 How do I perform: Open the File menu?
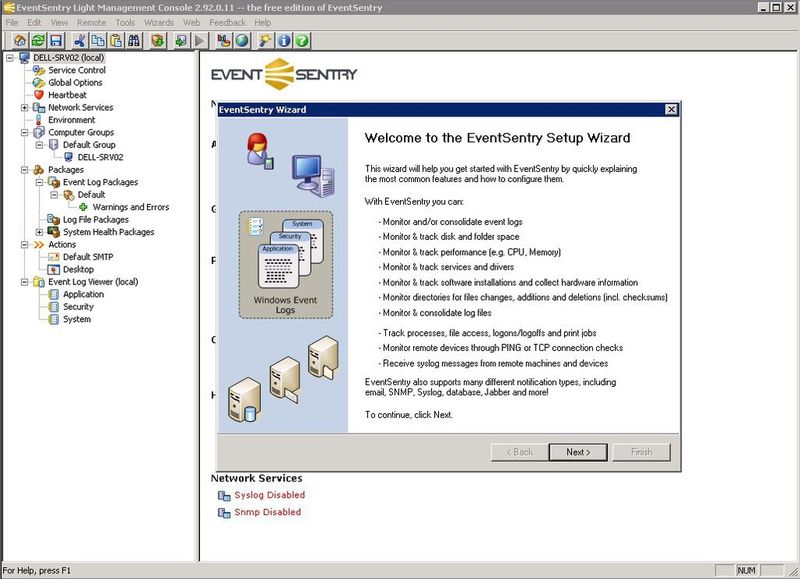coord(12,22)
